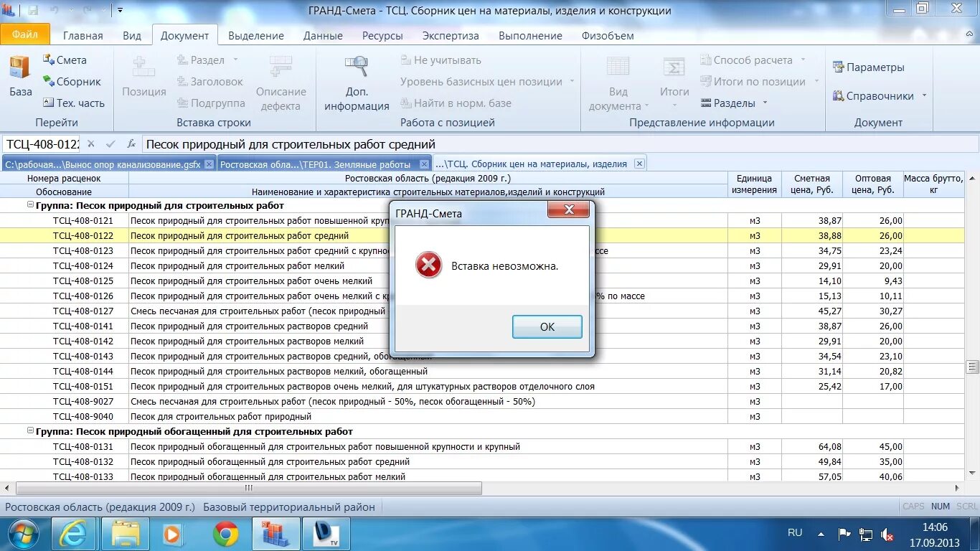The height and width of the screenshot is (551, 980).
Task: Open the Windows Start menu
Action: click(24, 534)
